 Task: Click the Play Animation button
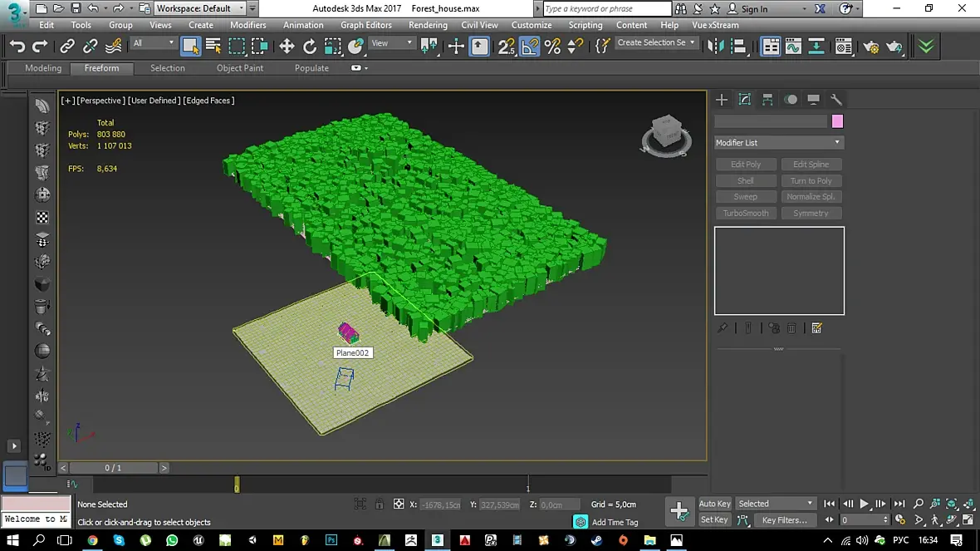click(865, 504)
